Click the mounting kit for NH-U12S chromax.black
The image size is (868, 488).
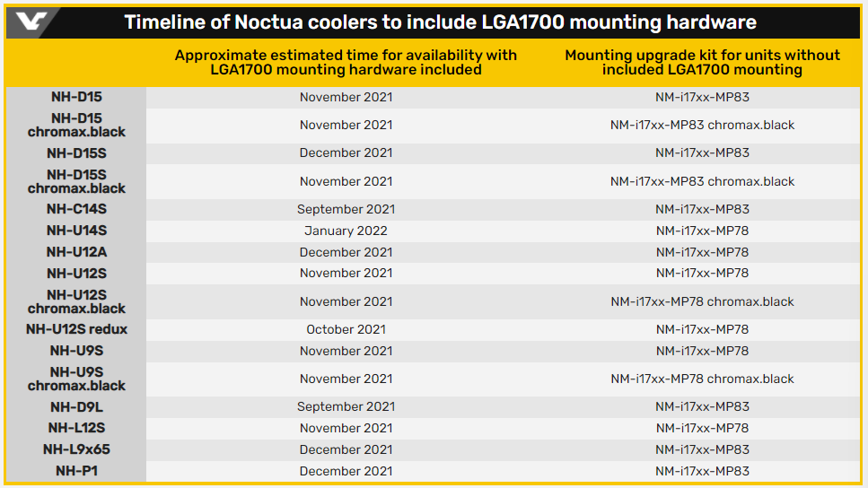[702, 301]
